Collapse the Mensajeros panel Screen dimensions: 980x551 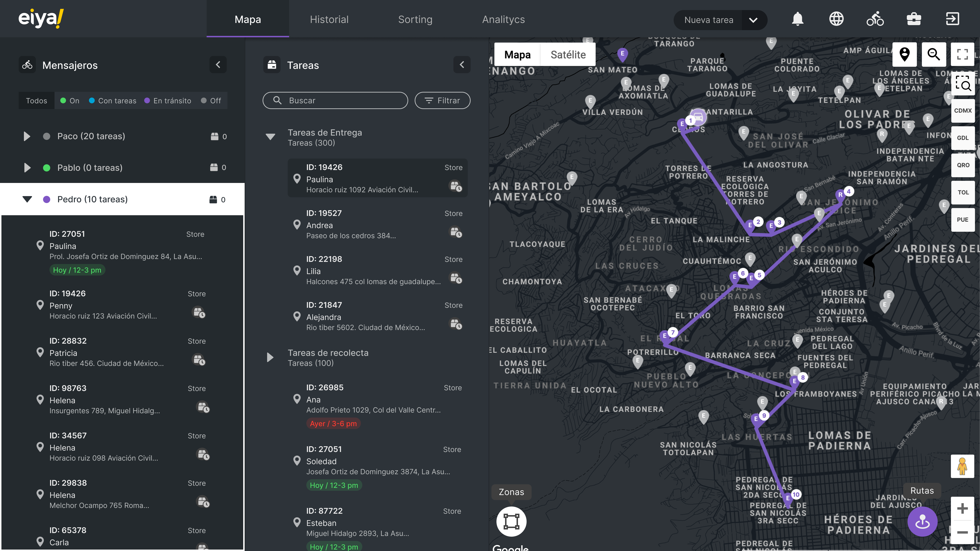tap(218, 65)
